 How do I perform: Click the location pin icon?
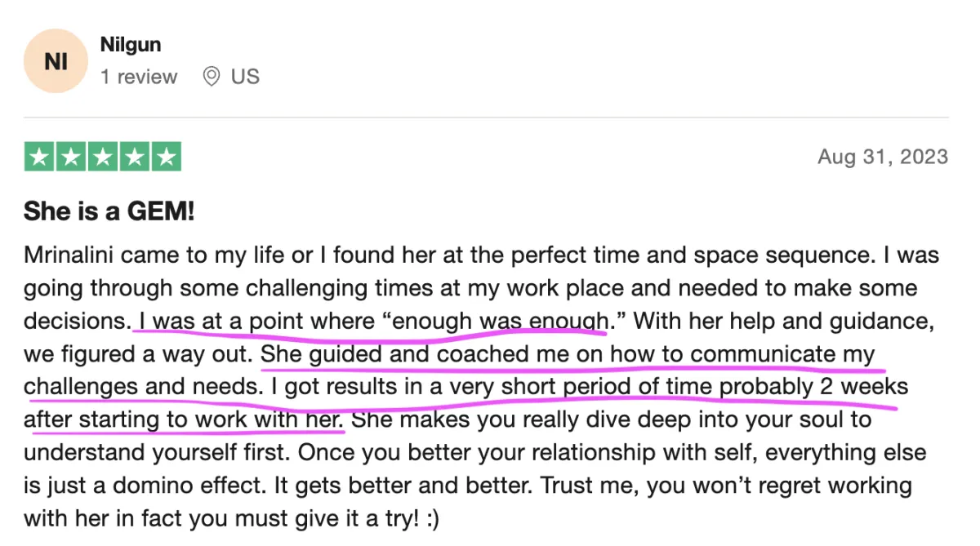point(212,77)
